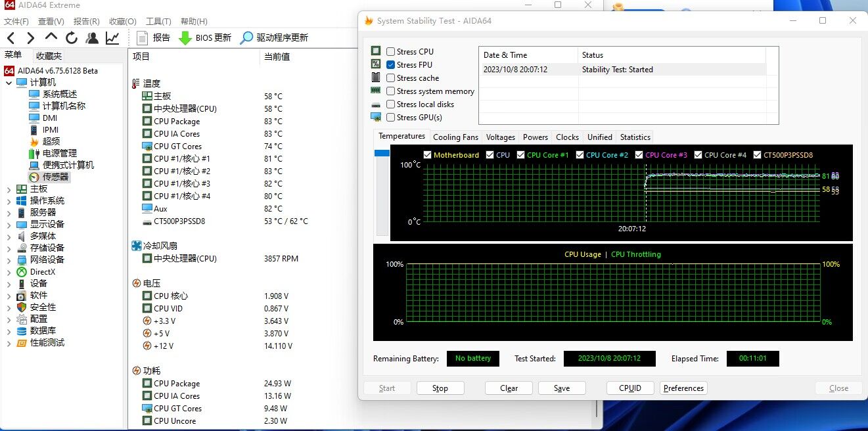Expand the 网络设备 tree node

point(9,260)
